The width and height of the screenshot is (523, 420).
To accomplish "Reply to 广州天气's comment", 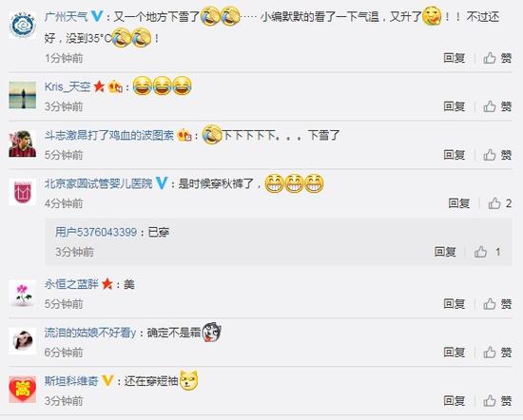I will tap(454, 58).
